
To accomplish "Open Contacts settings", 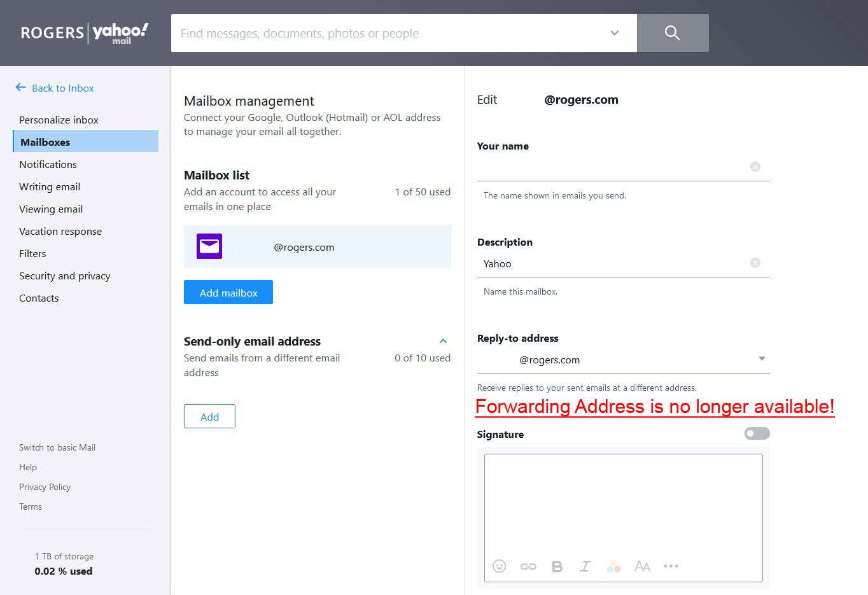I will (x=39, y=298).
